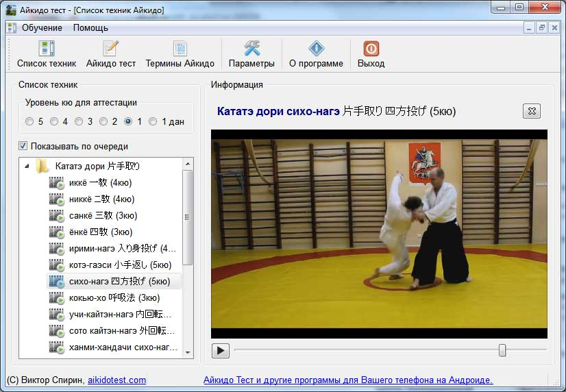The image size is (566, 392).
Task: Close the information panel with X button
Action: (531, 111)
